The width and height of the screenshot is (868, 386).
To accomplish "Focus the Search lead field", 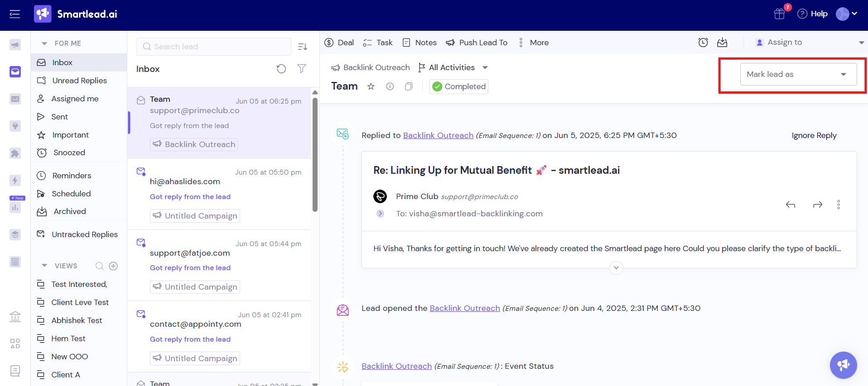I will (x=214, y=47).
